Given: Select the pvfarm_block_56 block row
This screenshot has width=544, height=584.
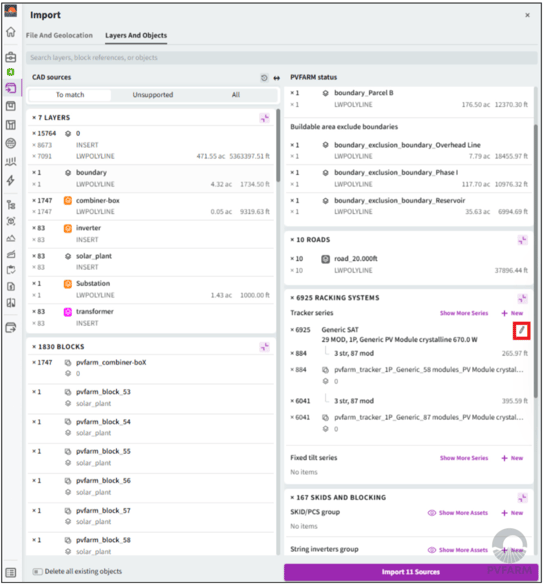Looking at the screenshot, I should pyautogui.click(x=151, y=486).
